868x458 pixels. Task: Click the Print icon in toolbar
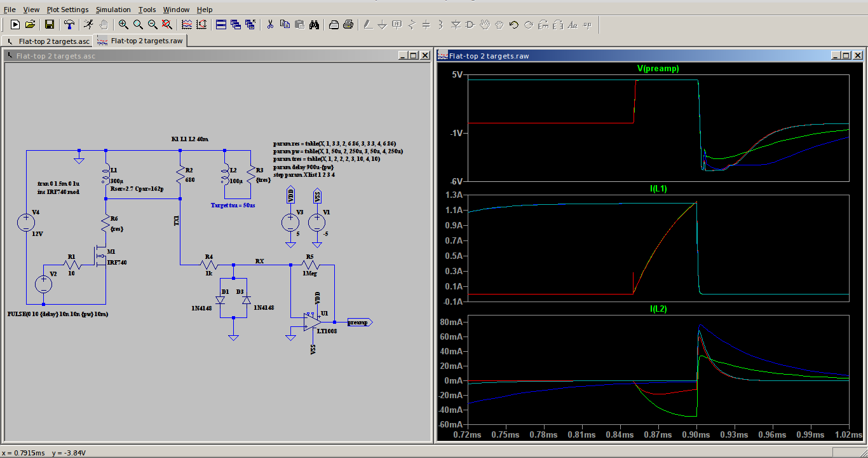click(x=348, y=25)
